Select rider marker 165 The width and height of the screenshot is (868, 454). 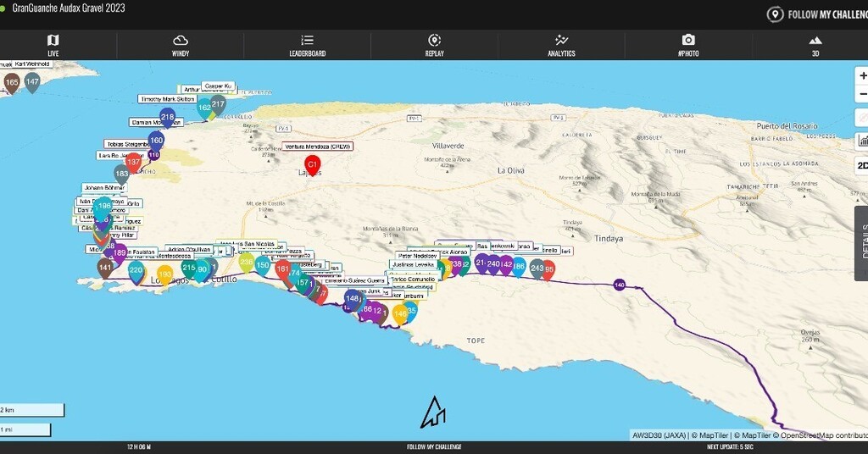tap(12, 83)
